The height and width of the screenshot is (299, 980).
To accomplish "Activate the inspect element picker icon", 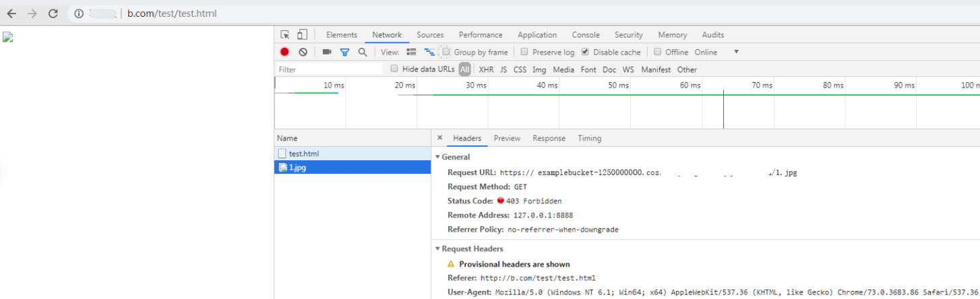I will click(285, 35).
